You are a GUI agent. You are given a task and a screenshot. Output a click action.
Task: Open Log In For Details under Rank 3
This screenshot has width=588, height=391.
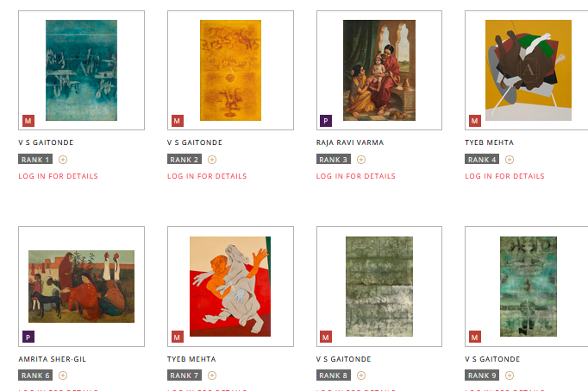[355, 176]
